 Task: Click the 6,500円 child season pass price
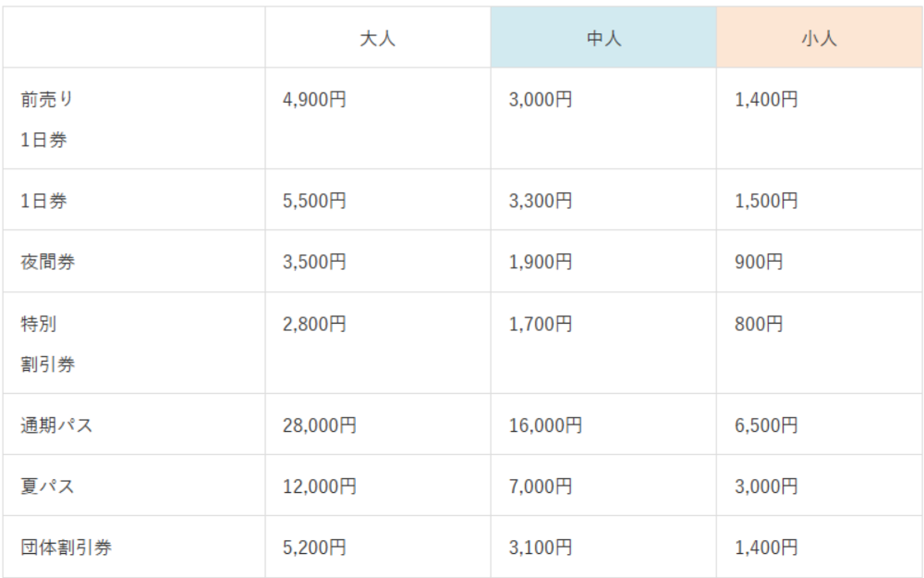(766, 425)
